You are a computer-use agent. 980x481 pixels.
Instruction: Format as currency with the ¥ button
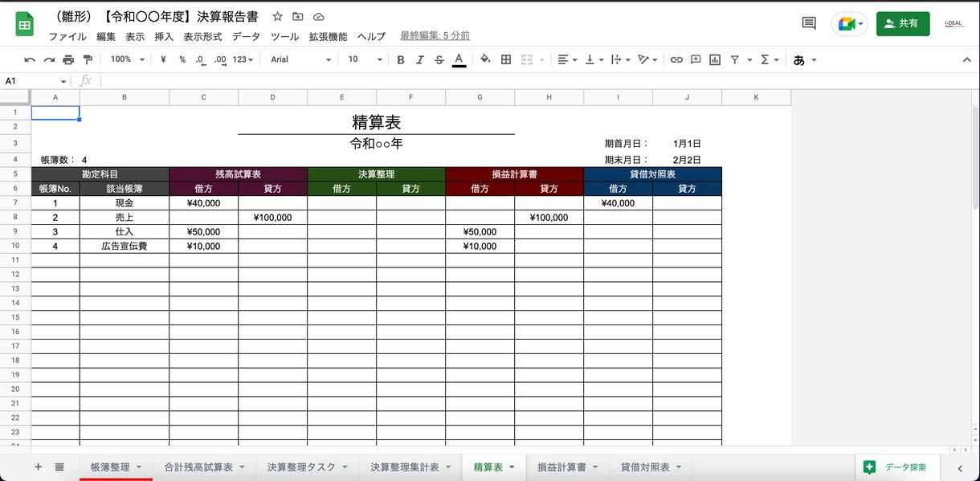163,59
